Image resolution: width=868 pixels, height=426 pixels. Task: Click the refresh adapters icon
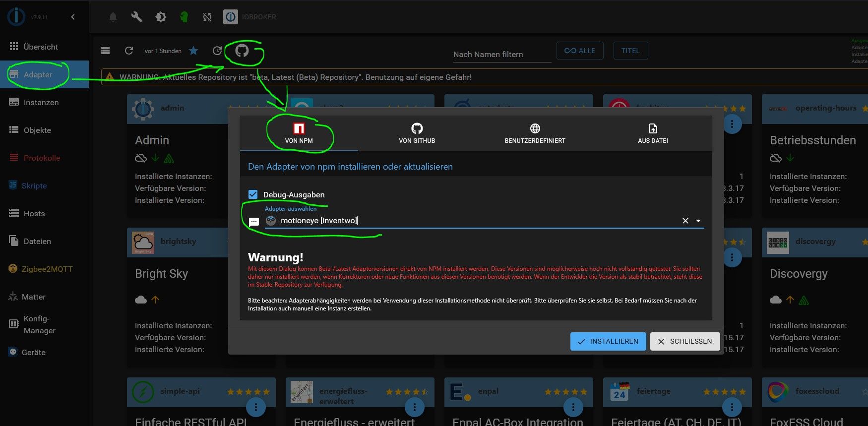click(129, 51)
